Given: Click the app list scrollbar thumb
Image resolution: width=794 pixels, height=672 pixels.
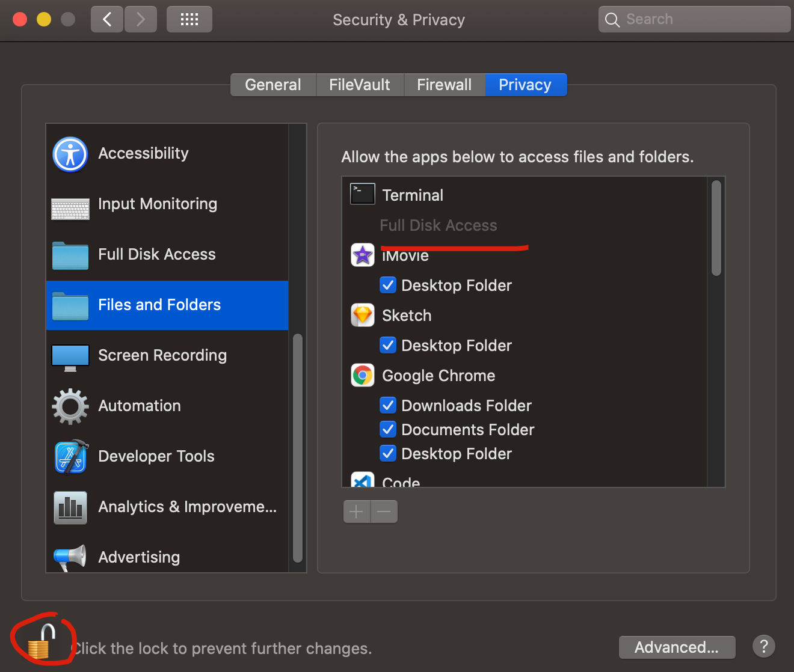Looking at the screenshot, I should coord(716,228).
